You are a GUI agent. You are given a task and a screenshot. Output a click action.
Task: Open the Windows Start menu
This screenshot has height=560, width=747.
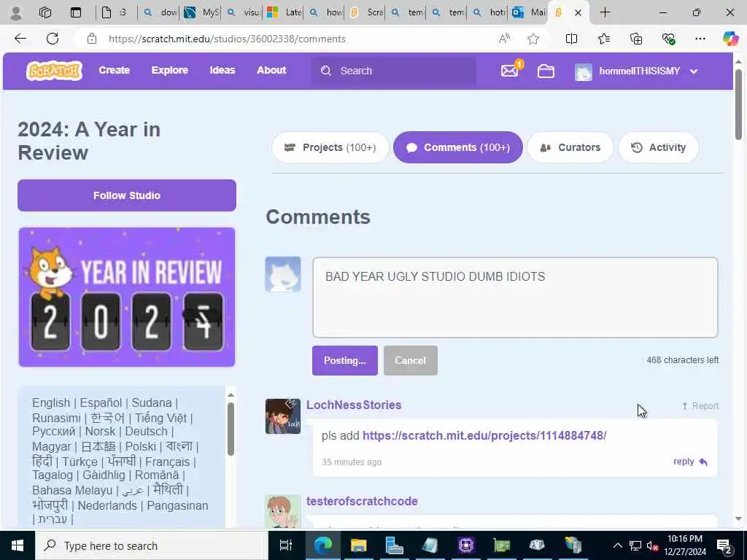18,545
